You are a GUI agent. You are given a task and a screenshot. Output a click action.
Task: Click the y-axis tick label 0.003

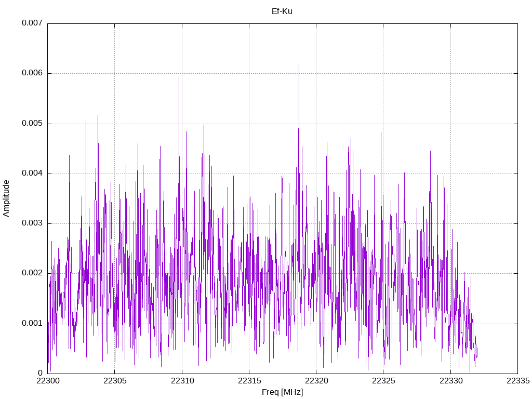32,223
